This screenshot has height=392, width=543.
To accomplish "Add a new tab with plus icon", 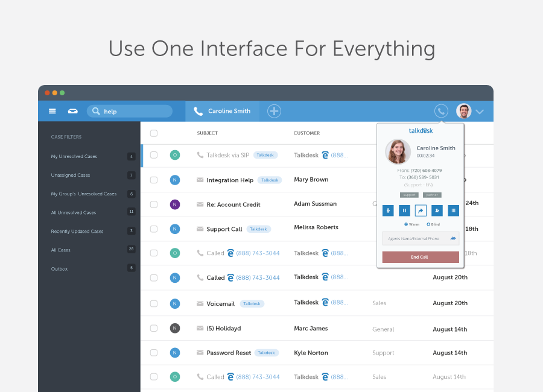I will click(274, 111).
